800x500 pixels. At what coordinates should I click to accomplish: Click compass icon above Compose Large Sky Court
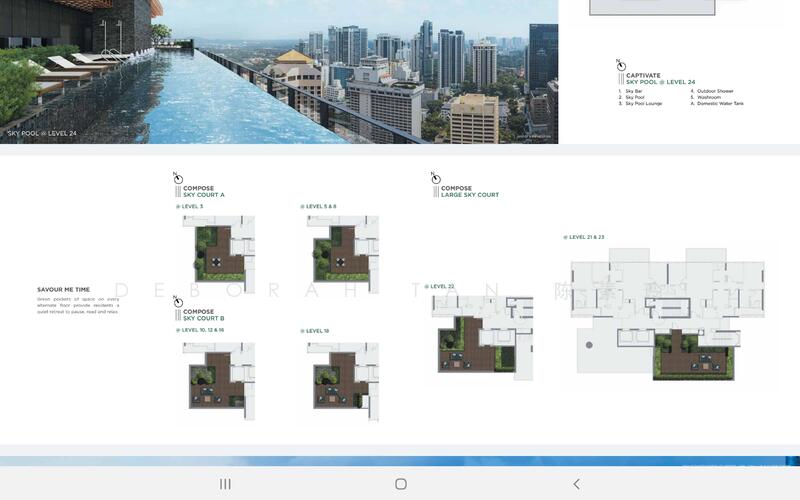[x=435, y=177]
